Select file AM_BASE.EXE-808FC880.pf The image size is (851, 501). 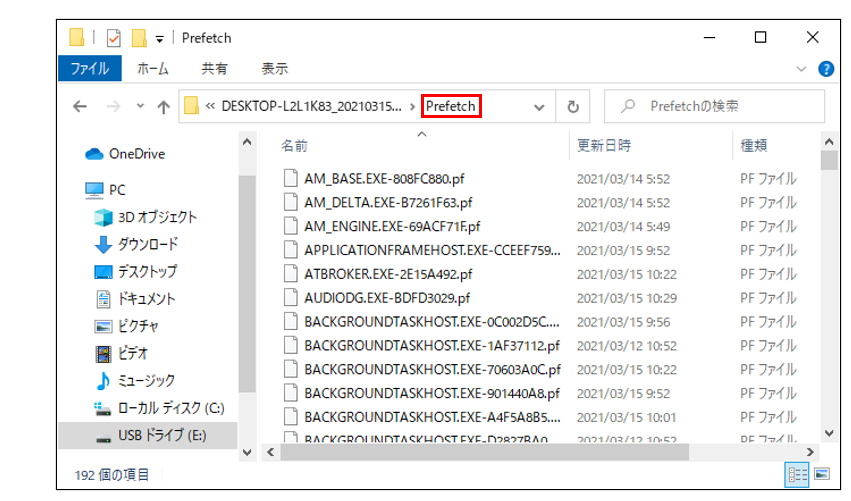[x=384, y=179]
